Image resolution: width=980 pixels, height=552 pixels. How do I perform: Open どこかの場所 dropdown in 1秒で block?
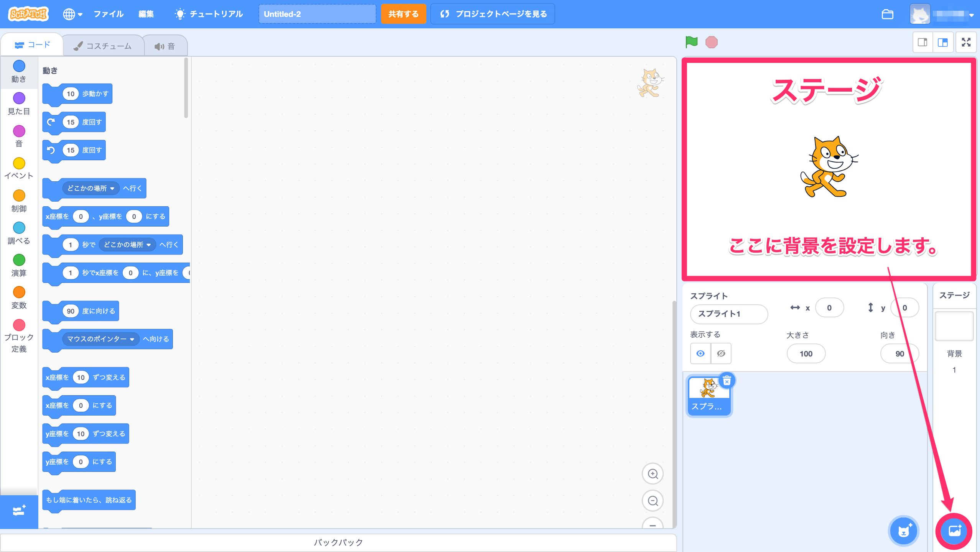(127, 245)
